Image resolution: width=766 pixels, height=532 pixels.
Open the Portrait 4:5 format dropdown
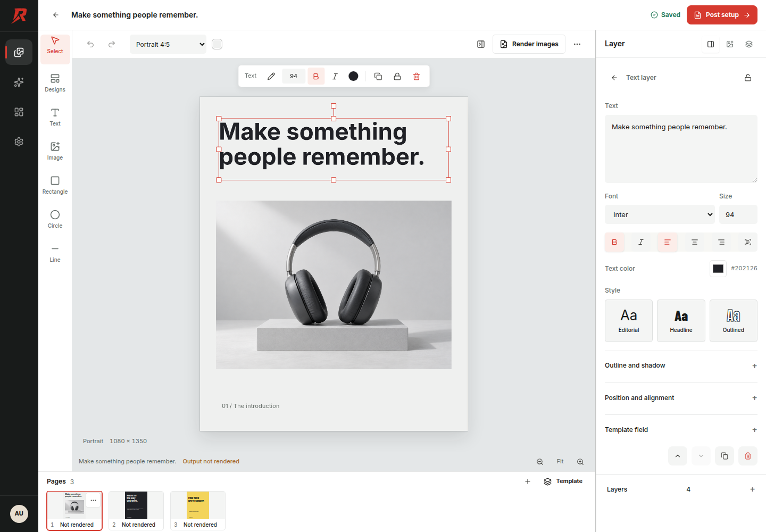tap(168, 44)
